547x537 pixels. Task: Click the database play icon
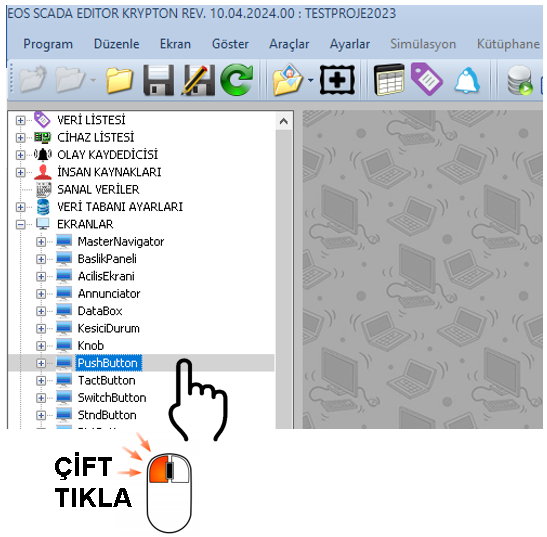coord(520,80)
